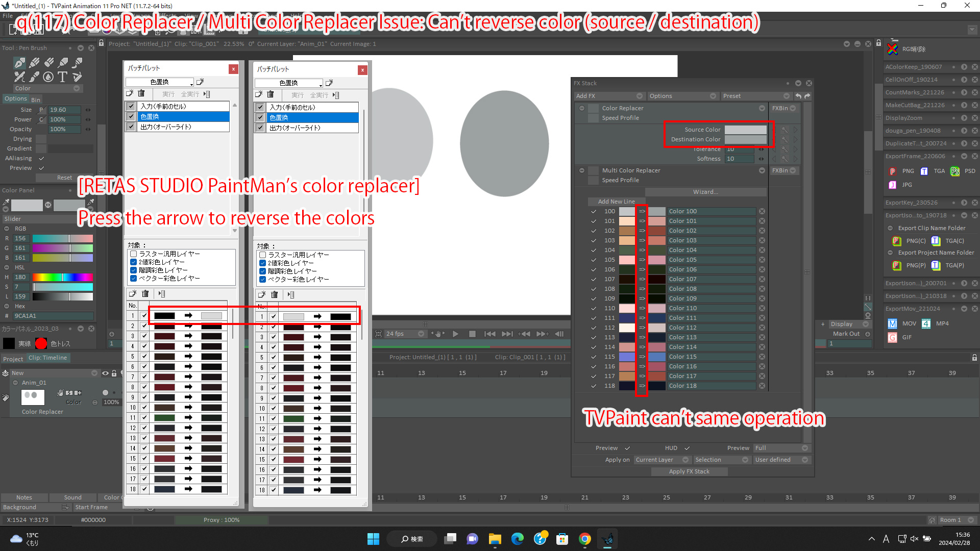Click the Wizard... button
Screen dimensions: 980x551
(x=705, y=192)
